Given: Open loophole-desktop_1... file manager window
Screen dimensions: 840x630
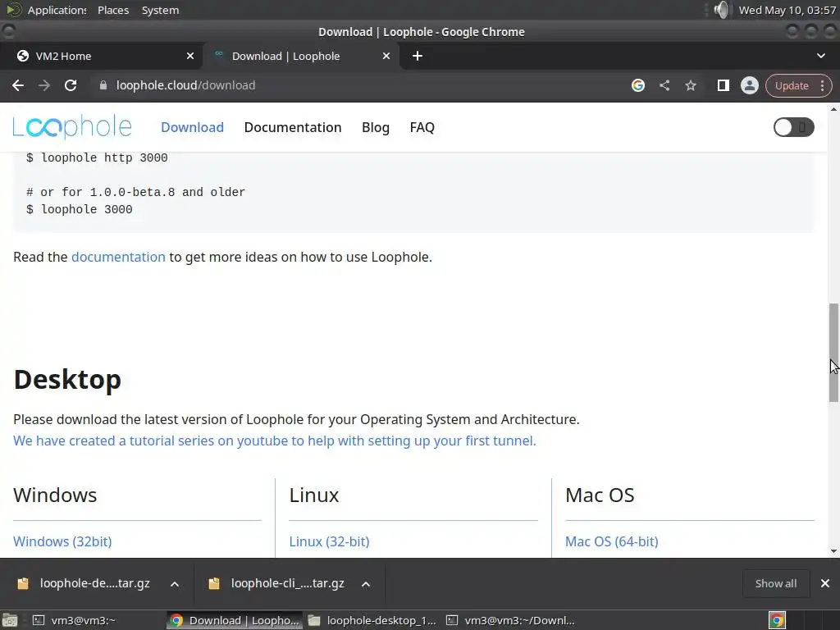Looking at the screenshot, I should click(x=373, y=620).
